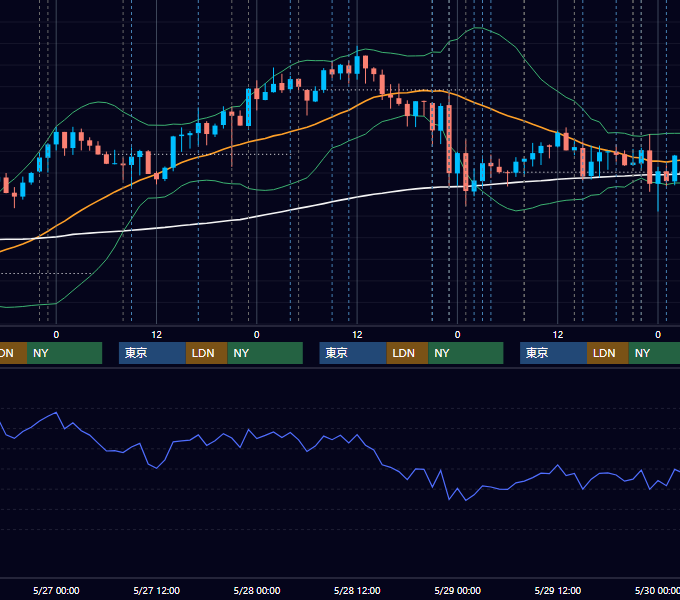The width and height of the screenshot is (680, 600).
Task: Select the third 東京 session block
Action: [x=554, y=353]
